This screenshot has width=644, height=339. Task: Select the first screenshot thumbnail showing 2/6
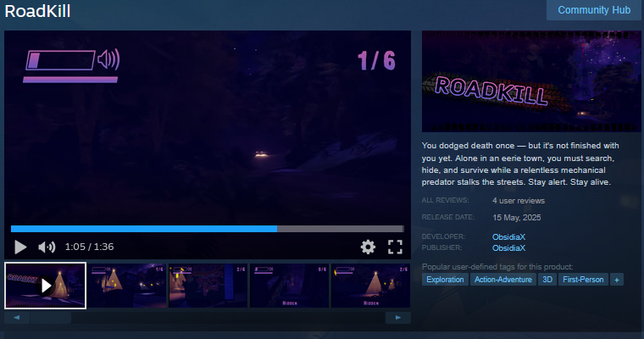tap(208, 286)
